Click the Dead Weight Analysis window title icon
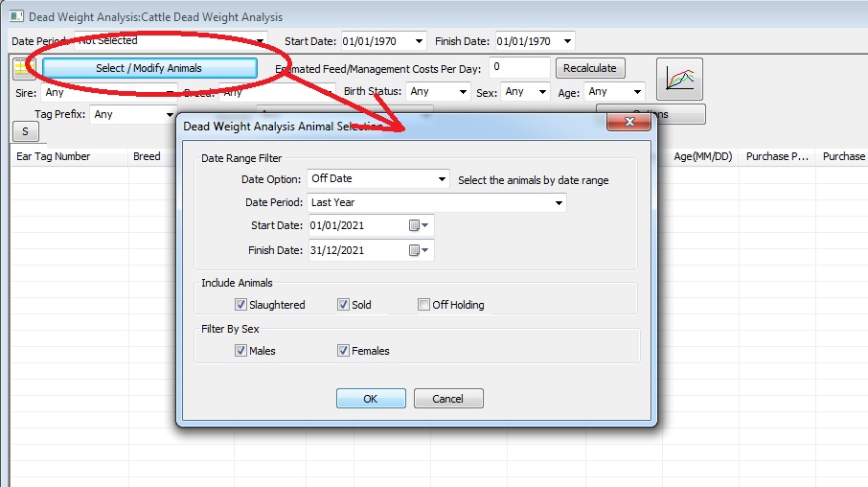 (x=16, y=16)
